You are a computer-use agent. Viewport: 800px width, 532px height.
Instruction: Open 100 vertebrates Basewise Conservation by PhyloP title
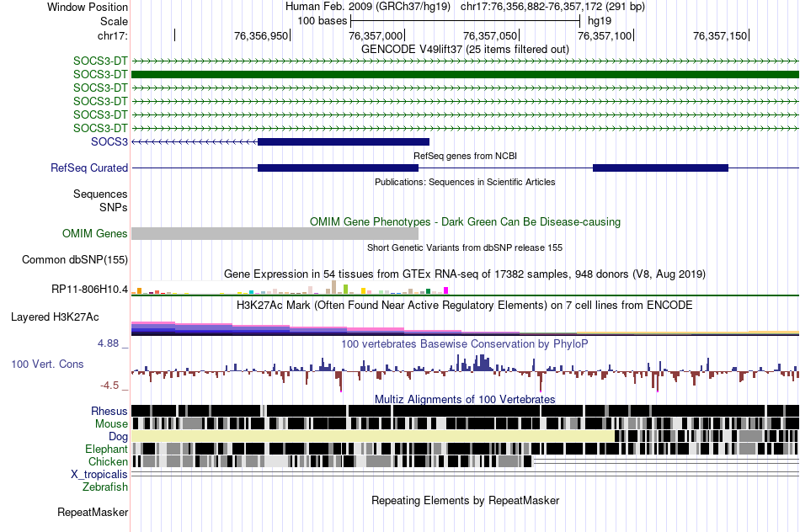pos(464,343)
